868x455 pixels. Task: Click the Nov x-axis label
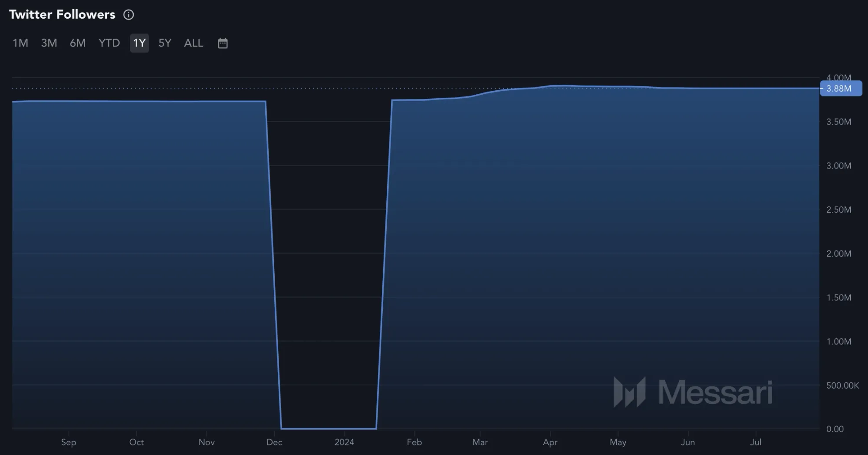[x=207, y=442]
